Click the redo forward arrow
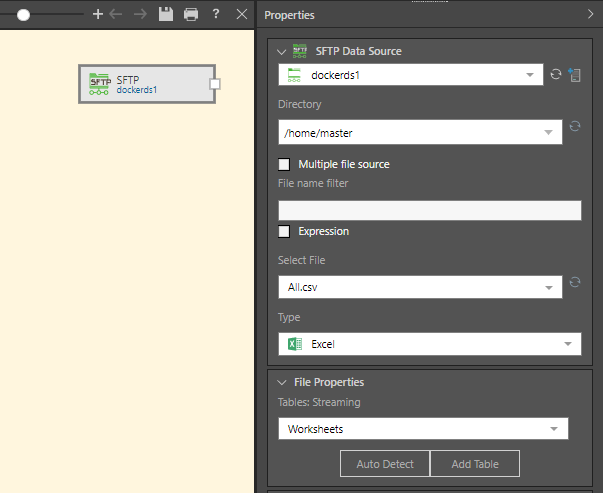This screenshot has width=603, height=493. [x=141, y=15]
